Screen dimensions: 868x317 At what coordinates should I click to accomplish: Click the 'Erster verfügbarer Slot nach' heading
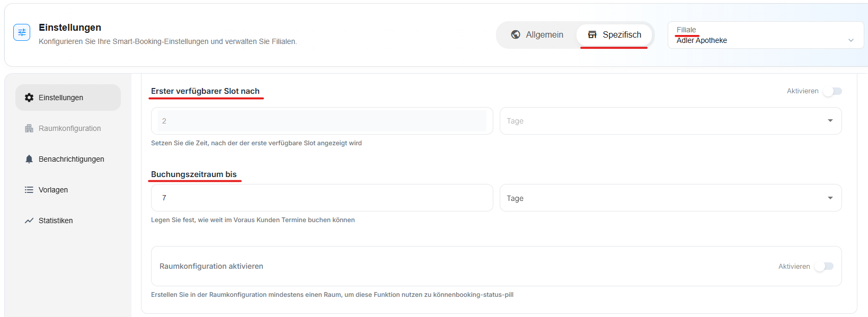coord(205,91)
